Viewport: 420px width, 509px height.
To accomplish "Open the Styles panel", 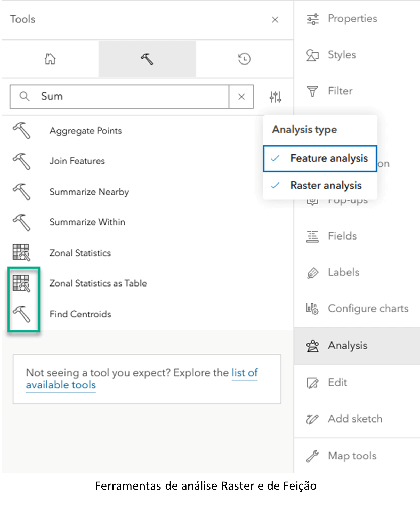I will pos(342,55).
